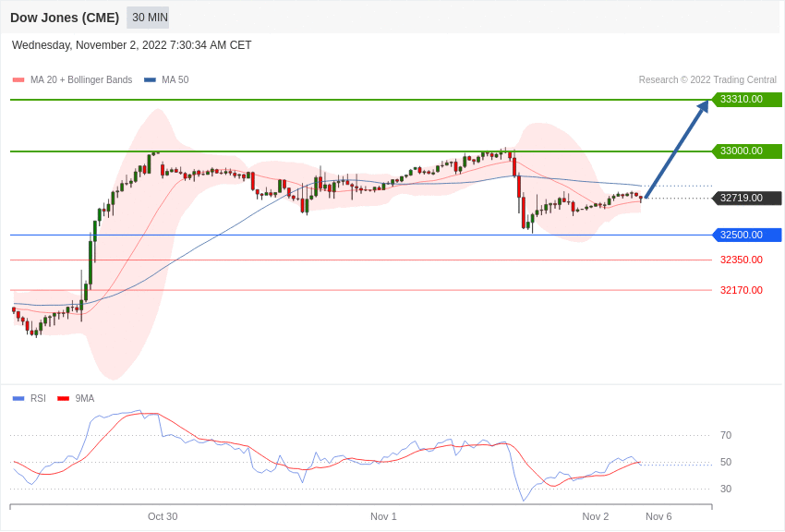Toggle the 9MA legend entry

coord(76,398)
